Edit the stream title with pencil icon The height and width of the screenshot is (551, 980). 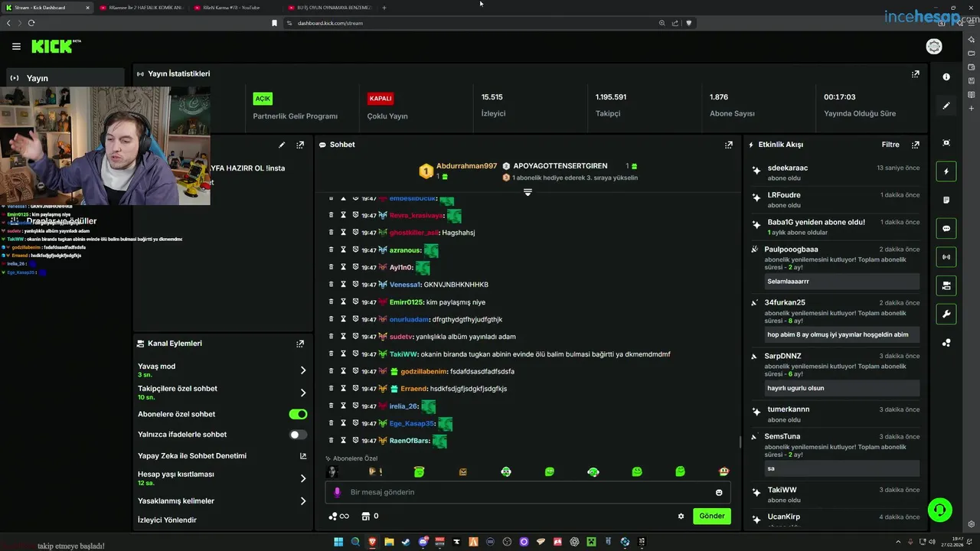click(x=282, y=145)
